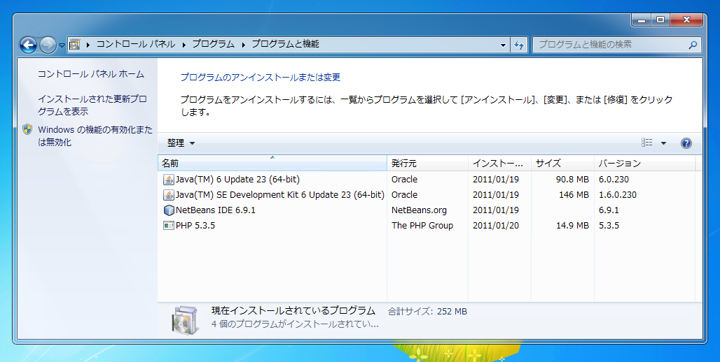Click コントロール パネル in the address breadcrumb
The image size is (720, 362).
coord(135,44)
